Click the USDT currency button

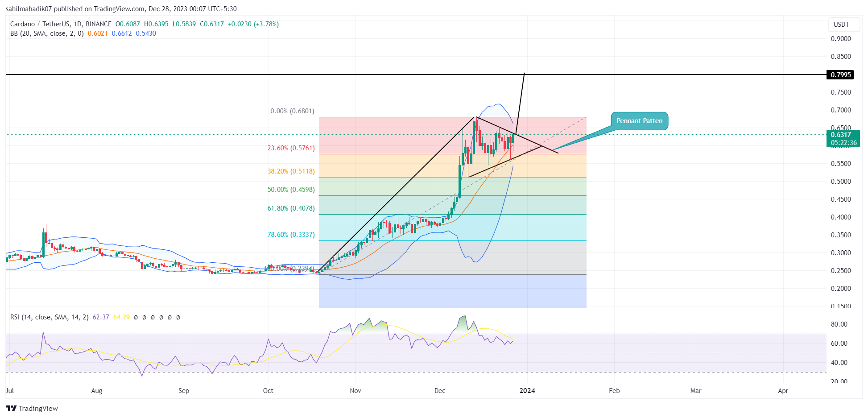(843, 25)
